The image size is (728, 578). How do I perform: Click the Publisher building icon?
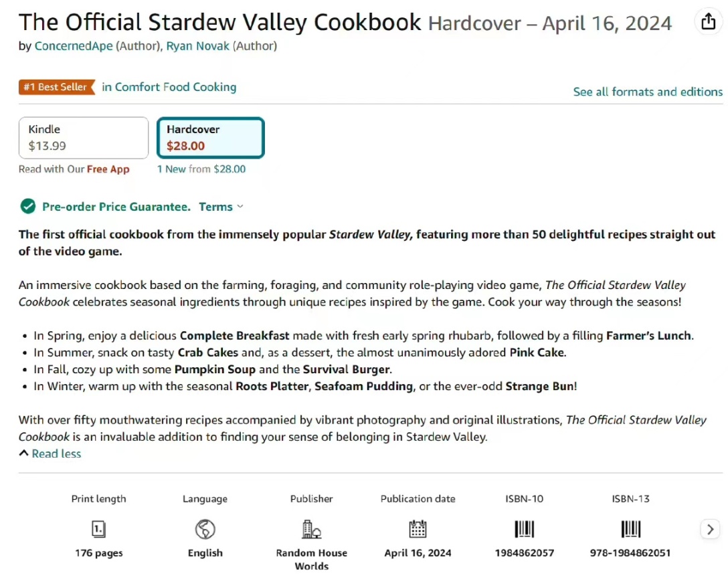pyautogui.click(x=311, y=528)
